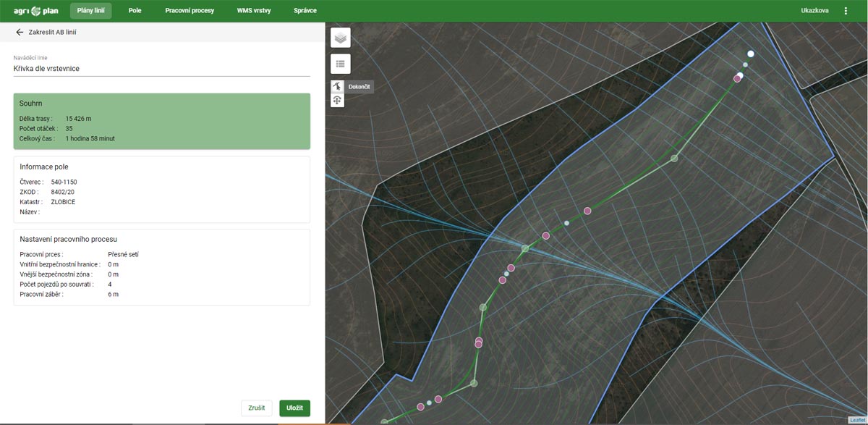The image size is (868, 425).
Task: Click the Leaflet attribution link
Action: click(x=858, y=421)
